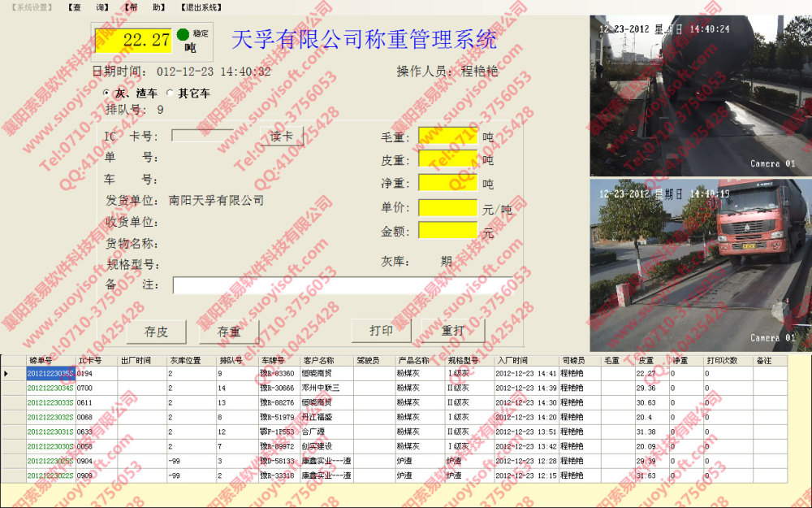812x508 pixels.
Task: Click license plate 鄂F-1F553 cell
Action: coord(279,432)
